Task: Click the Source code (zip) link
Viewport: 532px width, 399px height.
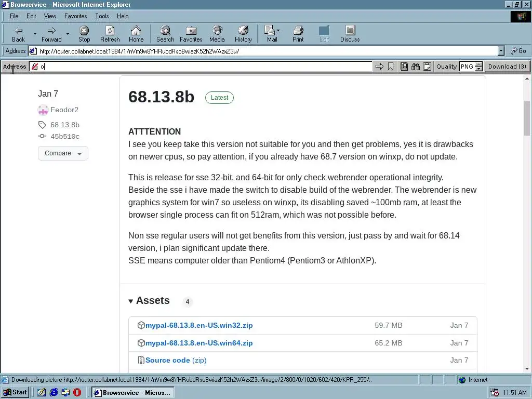Action: pyautogui.click(x=176, y=360)
